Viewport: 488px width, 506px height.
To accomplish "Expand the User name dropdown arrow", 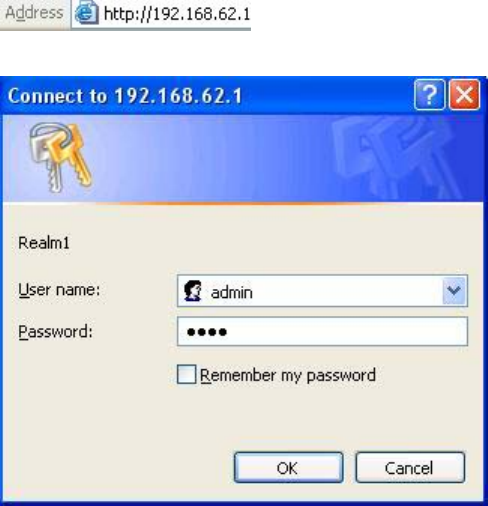I will [454, 291].
